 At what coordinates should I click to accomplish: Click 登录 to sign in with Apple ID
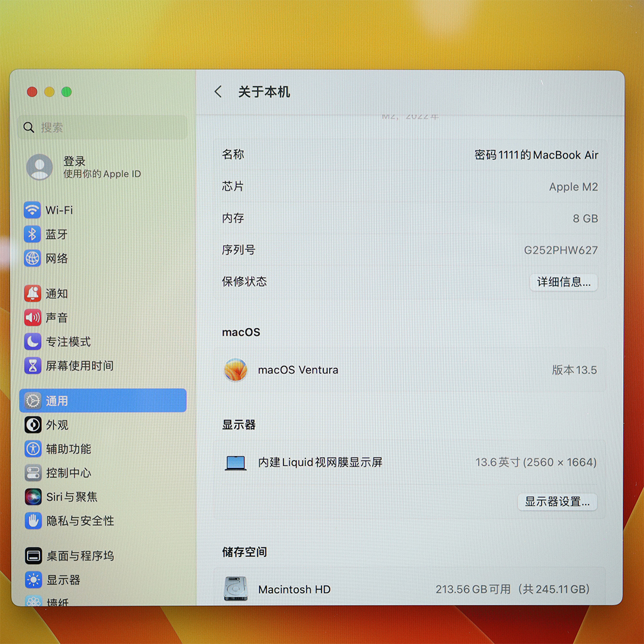(75, 162)
